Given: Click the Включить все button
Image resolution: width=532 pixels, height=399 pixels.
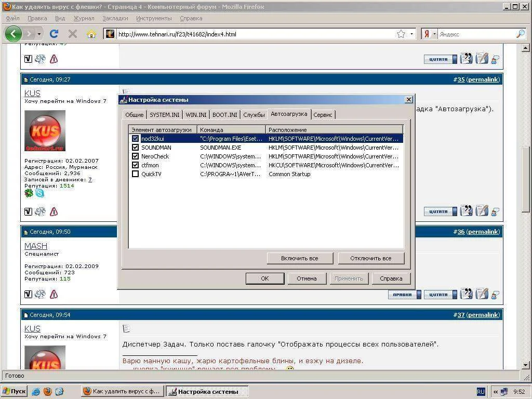Looking at the screenshot, I should pyautogui.click(x=300, y=258).
